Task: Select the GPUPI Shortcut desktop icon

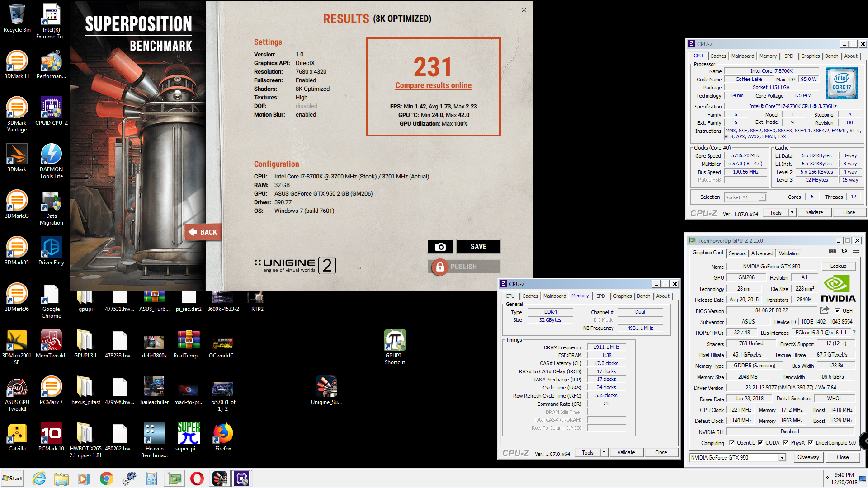Action: (x=395, y=347)
